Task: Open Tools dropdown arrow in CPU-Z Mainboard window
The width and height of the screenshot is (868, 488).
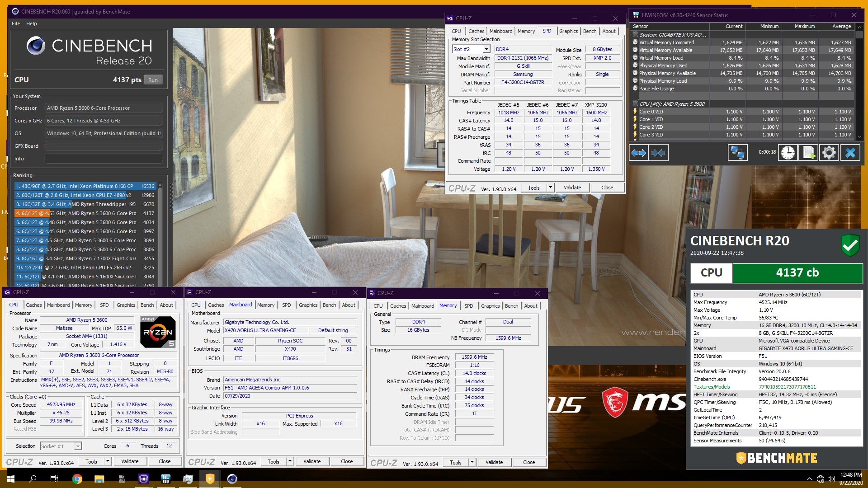Action: point(290,461)
